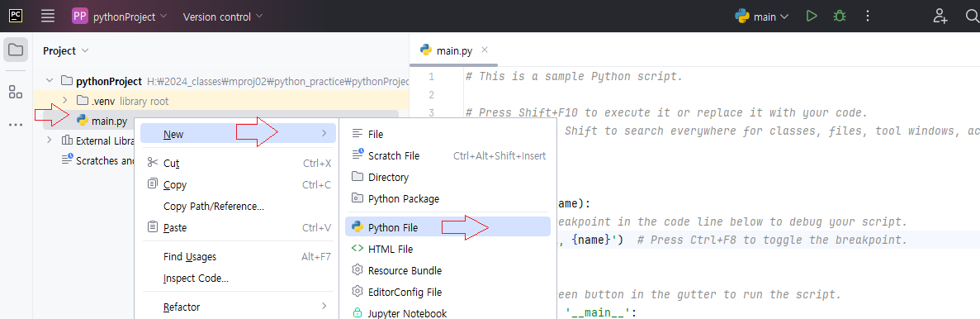Viewport: 980px width, 319px height.
Task: Show more tool windows ellipsis
Action: (x=16, y=125)
